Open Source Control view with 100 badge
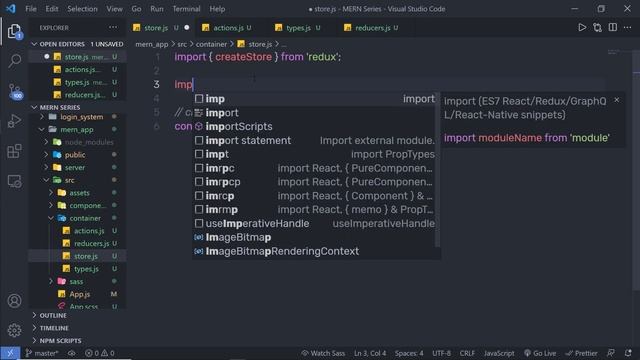Viewport: 640px width, 360px height. coord(15,91)
